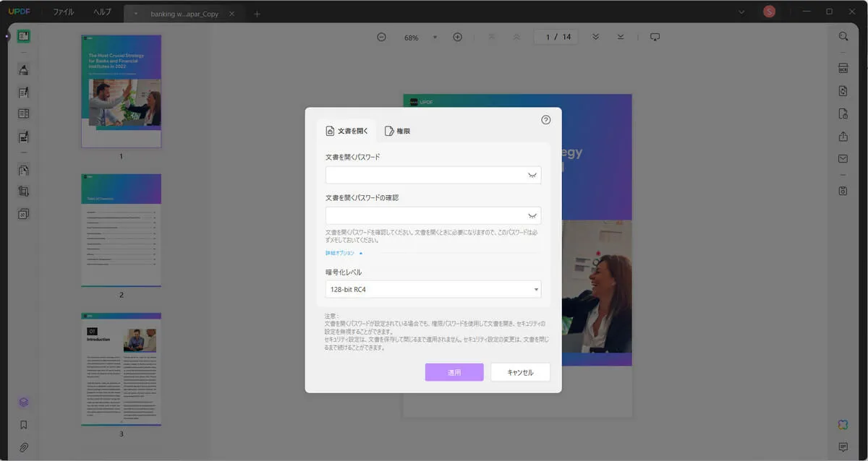Click the Send by email icon
Screen dimensions: 868x461
pos(843,158)
